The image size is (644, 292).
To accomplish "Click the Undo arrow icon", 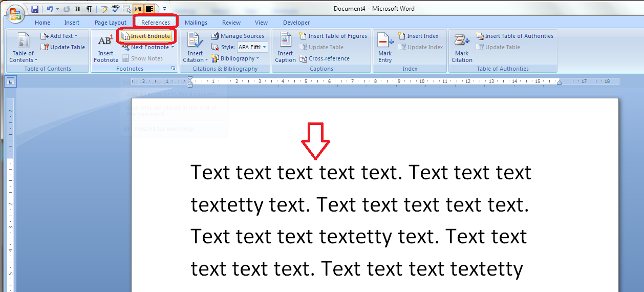I will 49,9.
